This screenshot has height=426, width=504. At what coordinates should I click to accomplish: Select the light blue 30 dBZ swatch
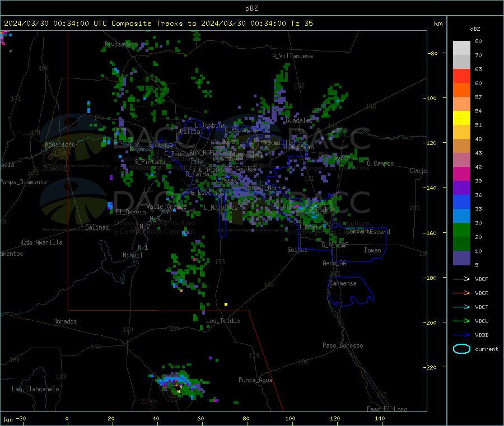(x=461, y=216)
